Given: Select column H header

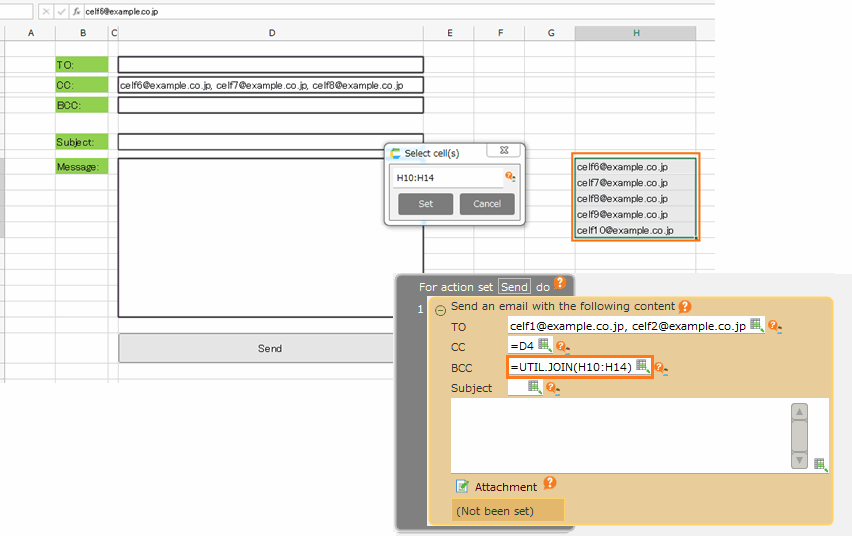Looking at the screenshot, I should pos(636,33).
